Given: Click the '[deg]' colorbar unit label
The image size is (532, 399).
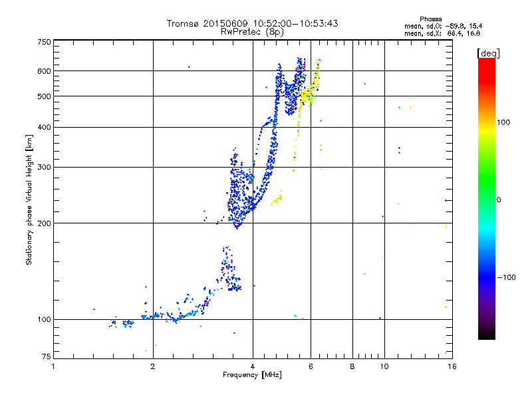Looking at the screenshot, I should [488, 53].
